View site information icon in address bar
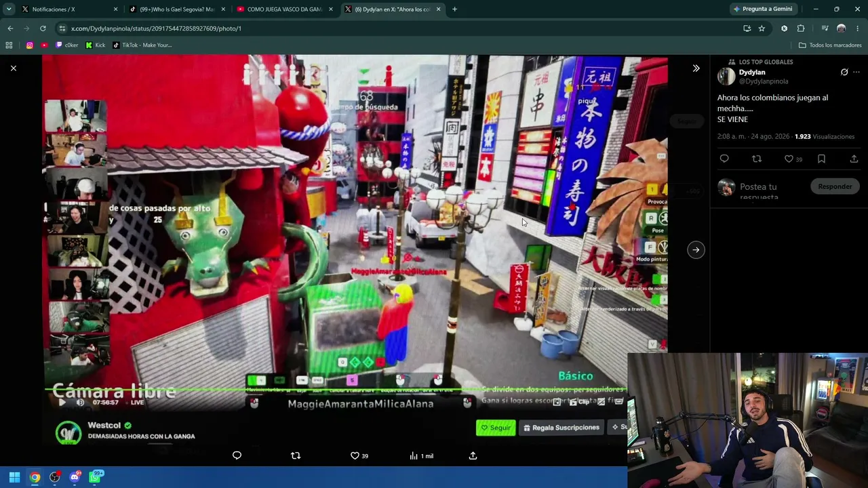This screenshot has height=488, width=868. click(62, 28)
